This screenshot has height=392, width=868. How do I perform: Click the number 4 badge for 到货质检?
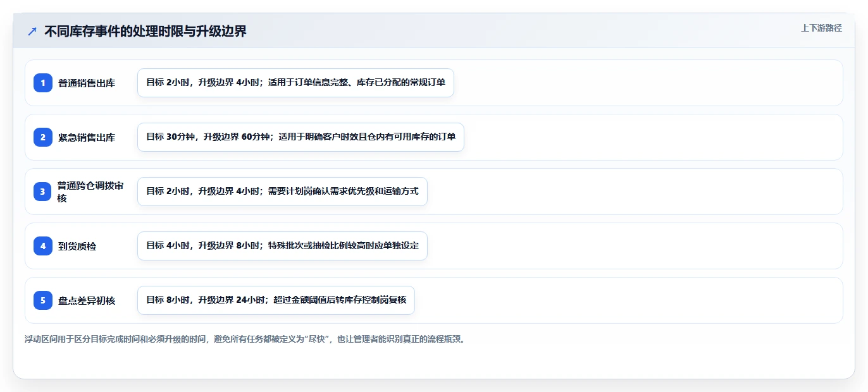(43, 246)
